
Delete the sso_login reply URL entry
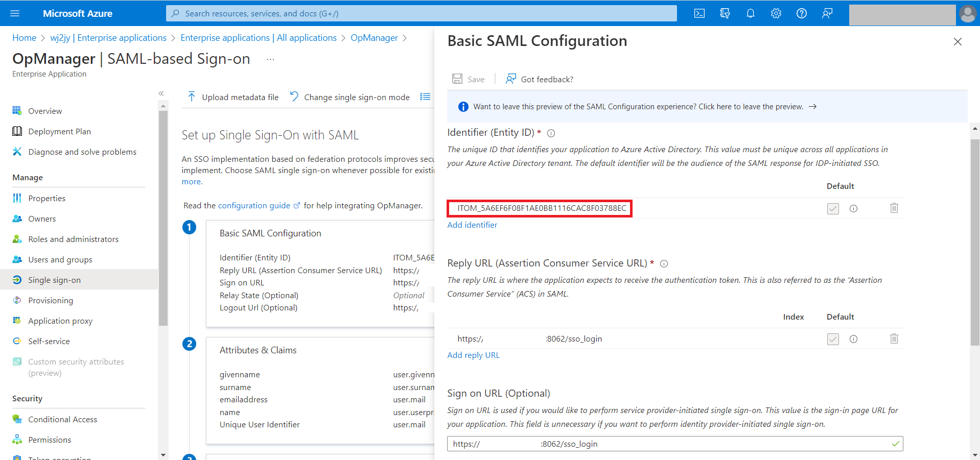pos(894,338)
